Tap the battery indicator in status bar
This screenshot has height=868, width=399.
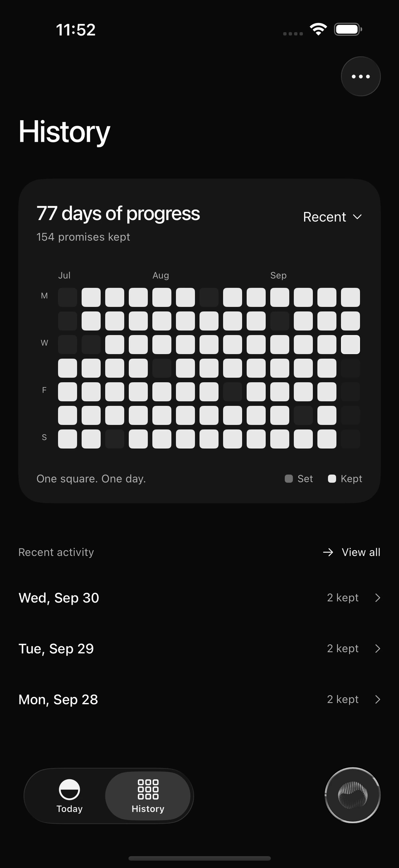coord(348,30)
